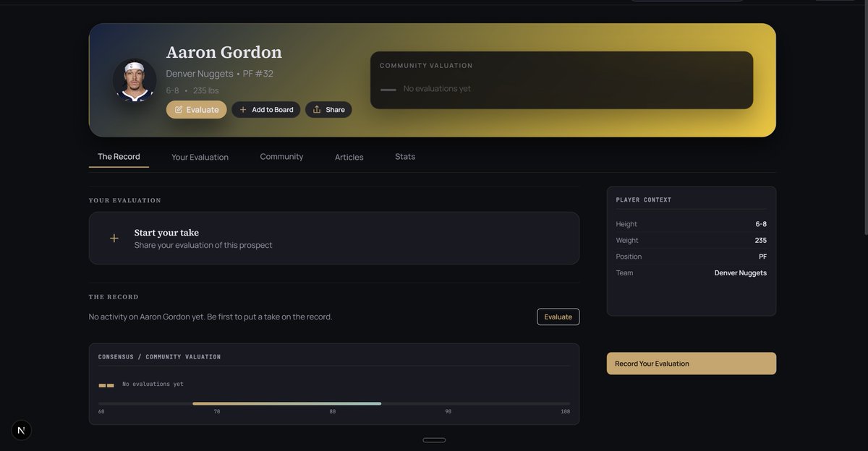Click the gold plus icon beside Start your take

coord(114,239)
